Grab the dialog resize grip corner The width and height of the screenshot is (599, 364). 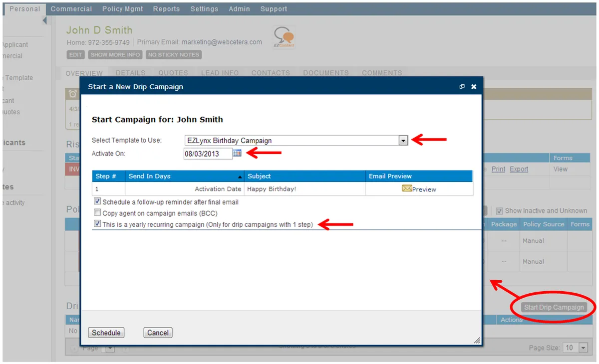[x=477, y=340]
